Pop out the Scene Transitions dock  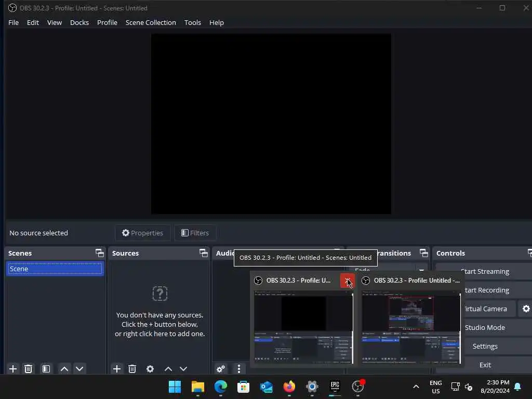coord(423,253)
